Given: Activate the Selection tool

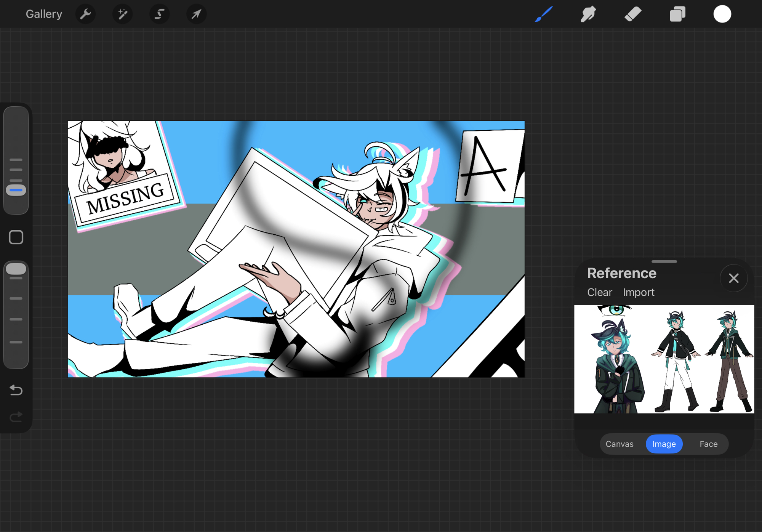Looking at the screenshot, I should click(x=159, y=14).
